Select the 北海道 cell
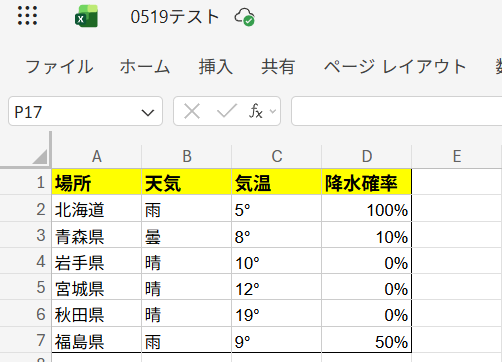Screen dimensions: 502x362 pyautogui.click(x=97, y=209)
